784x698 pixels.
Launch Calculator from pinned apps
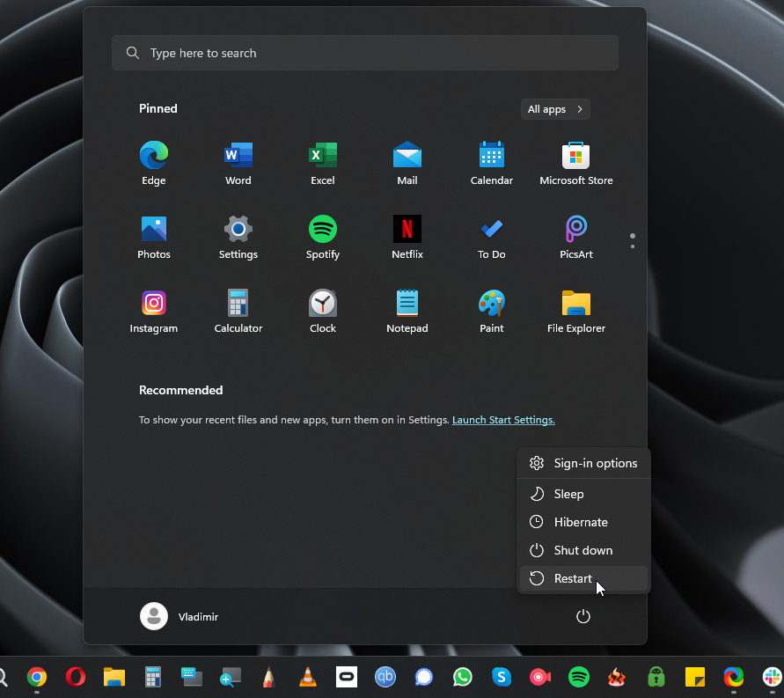tap(238, 312)
